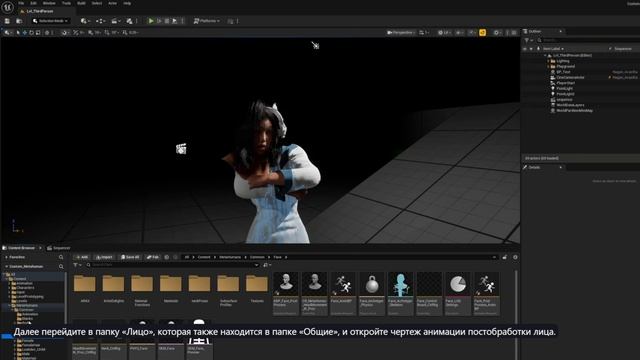Sort Outliner by Item Label header
Screen dimensions: 640x360
click(553, 49)
